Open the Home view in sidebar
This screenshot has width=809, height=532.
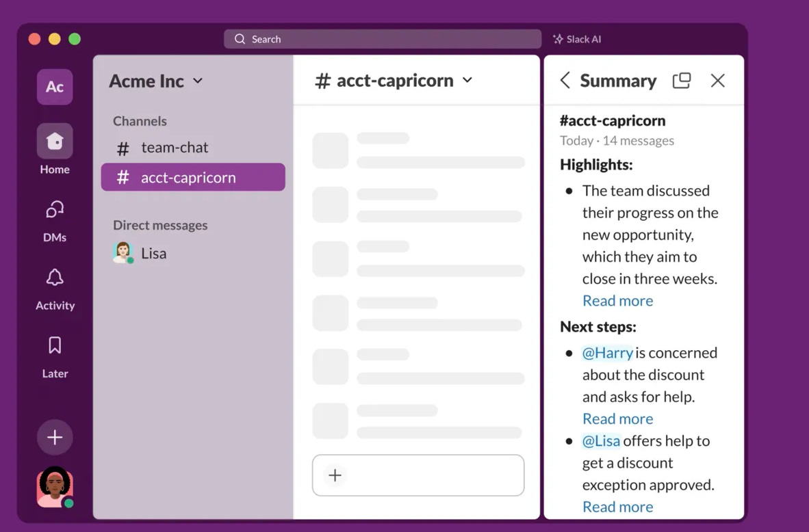pos(55,150)
